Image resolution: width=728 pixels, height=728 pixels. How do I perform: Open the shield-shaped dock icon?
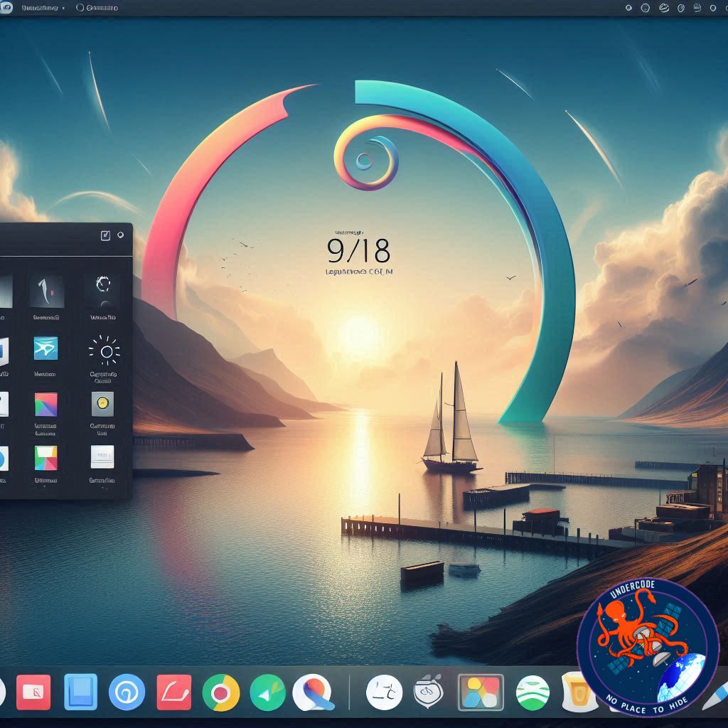tap(429, 691)
